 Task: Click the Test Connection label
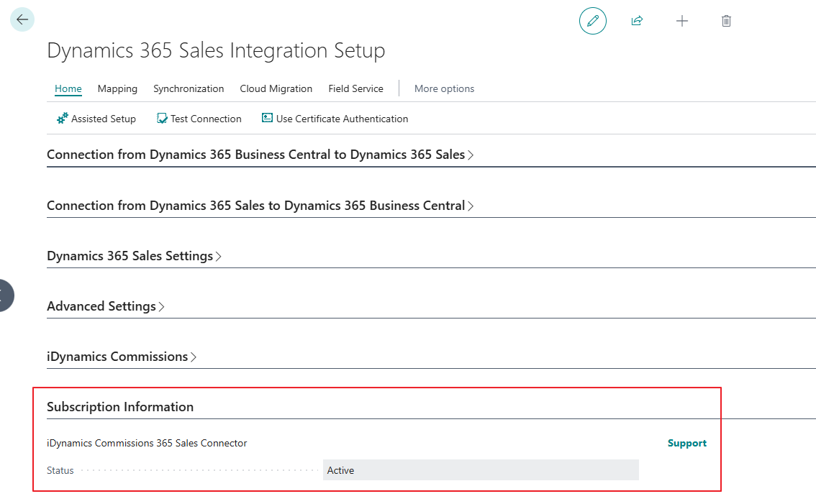coord(206,119)
